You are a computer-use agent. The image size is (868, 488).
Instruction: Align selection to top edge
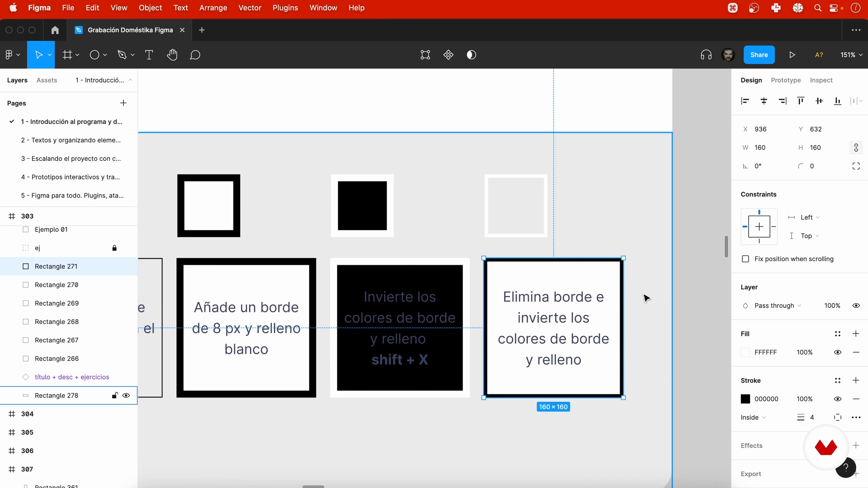801,101
